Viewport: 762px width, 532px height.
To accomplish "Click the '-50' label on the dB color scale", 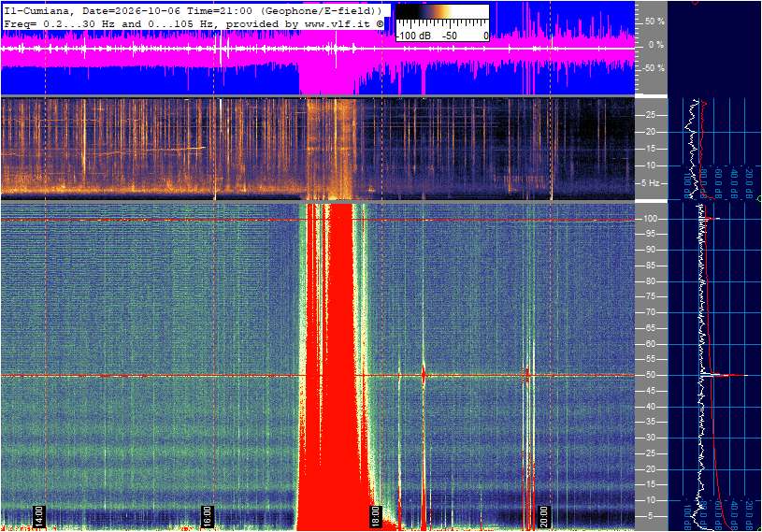I will [x=449, y=36].
